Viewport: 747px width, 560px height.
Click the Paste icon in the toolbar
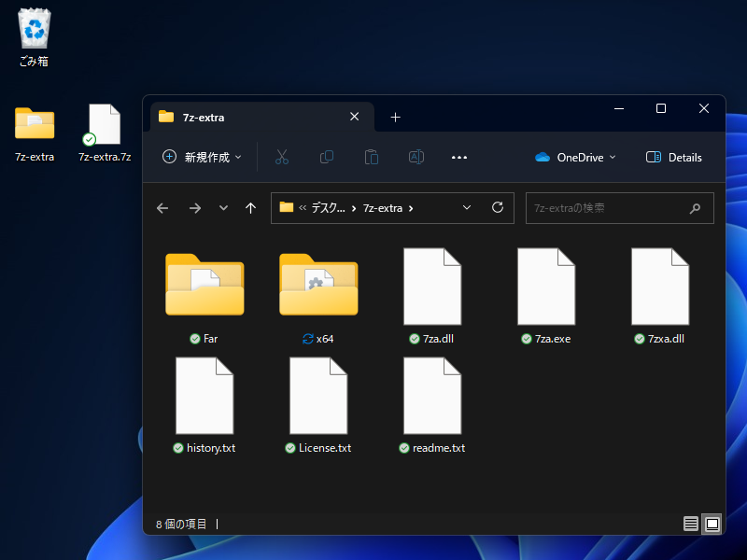click(372, 157)
